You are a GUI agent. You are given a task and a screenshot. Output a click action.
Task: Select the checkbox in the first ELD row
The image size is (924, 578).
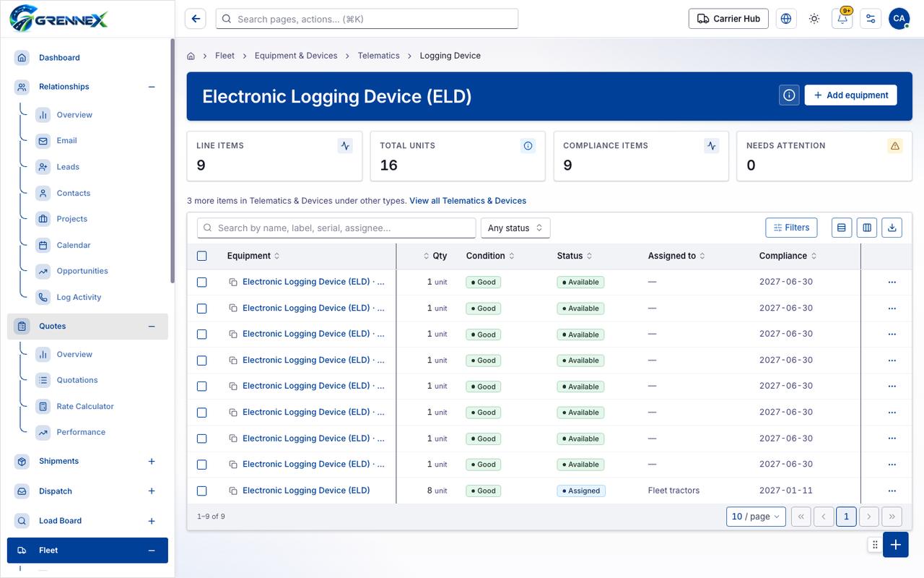point(202,282)
